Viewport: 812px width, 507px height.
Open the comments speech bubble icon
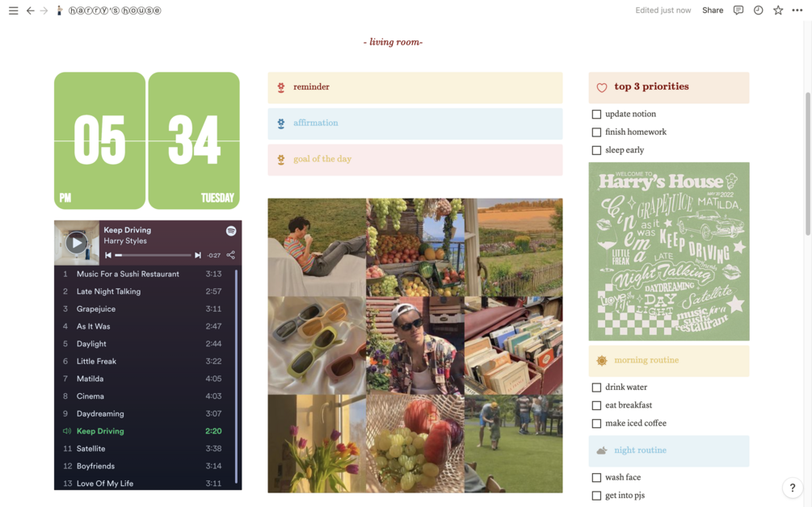(x=738, y=10)
